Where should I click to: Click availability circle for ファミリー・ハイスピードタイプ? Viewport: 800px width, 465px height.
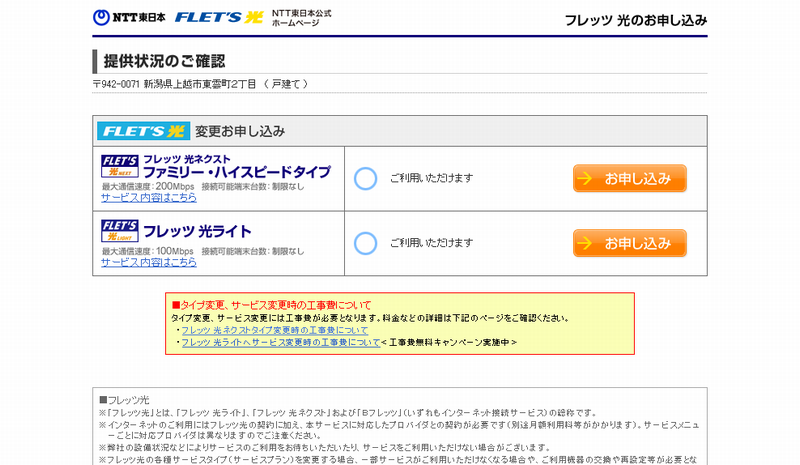(365, 179)
